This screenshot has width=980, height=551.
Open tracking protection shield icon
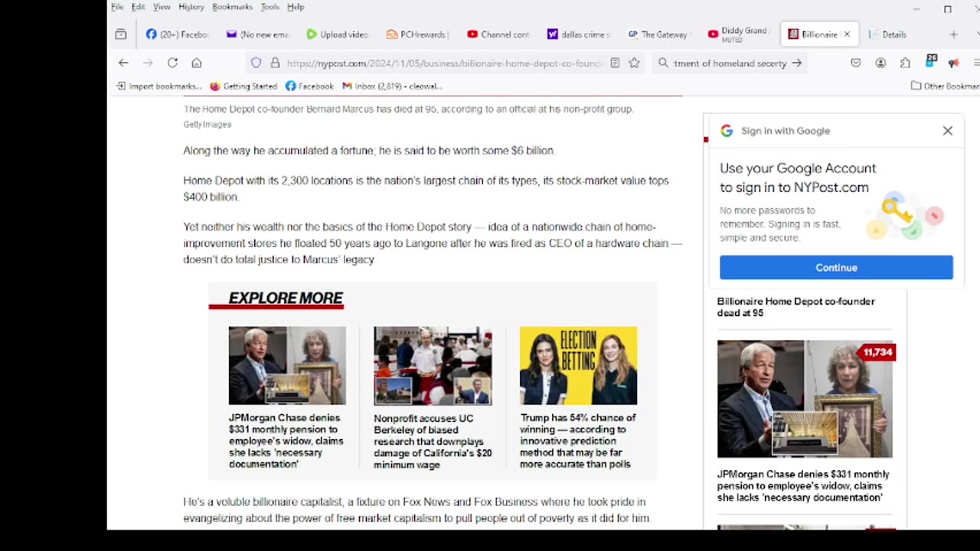256,63
